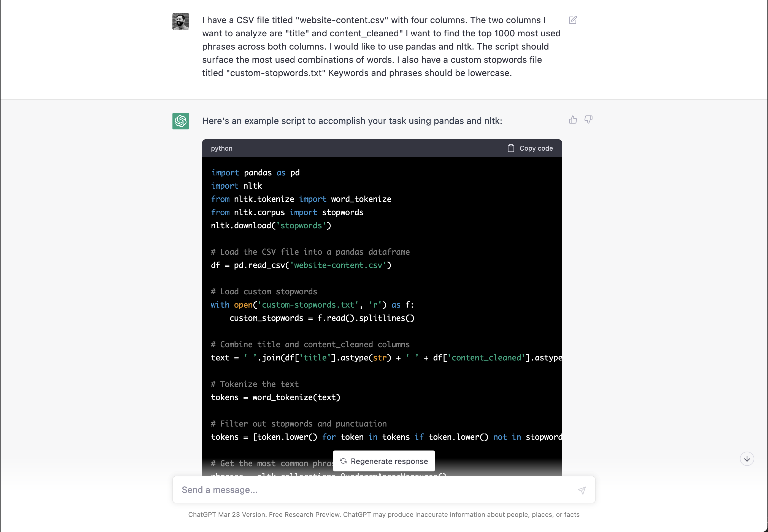Click the 'Here's an example script' response text
768x532 pixels.
[x=352, y=121]
